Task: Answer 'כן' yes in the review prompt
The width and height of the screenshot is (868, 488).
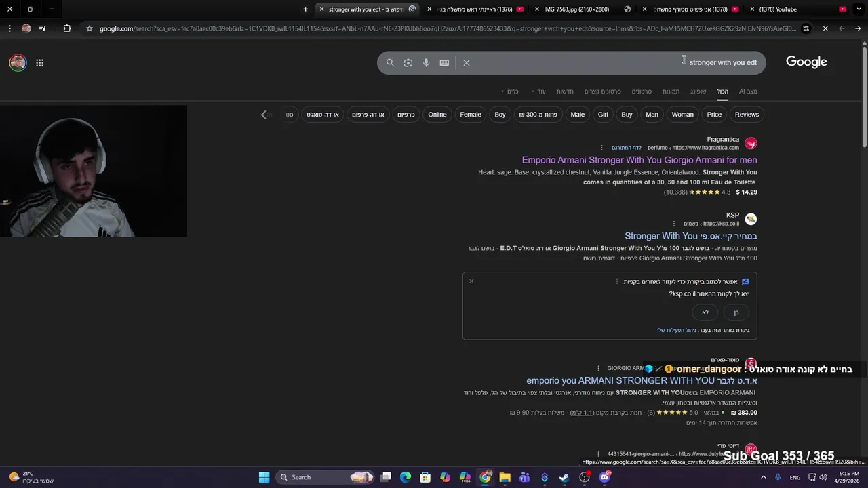Action: [x=736, y=312]
